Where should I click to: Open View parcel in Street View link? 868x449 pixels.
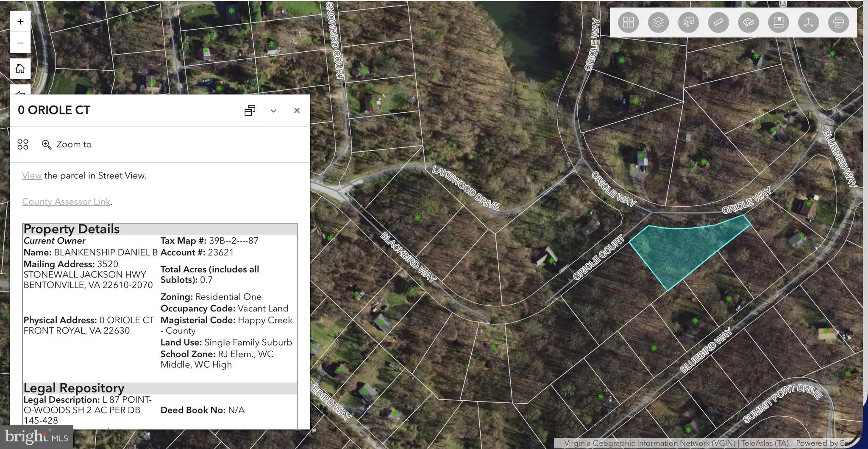(x=32, y=175)
